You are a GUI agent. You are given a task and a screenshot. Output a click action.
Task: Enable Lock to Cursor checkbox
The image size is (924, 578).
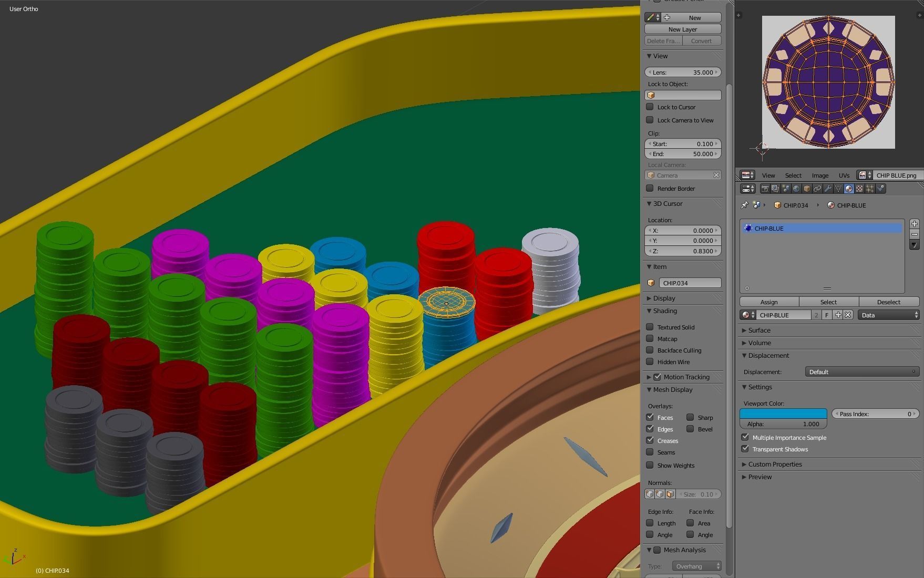coord(650,107)
